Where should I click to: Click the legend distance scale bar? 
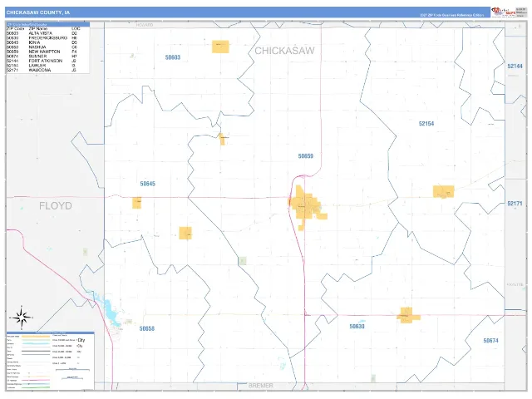click(x=72, y=370)
